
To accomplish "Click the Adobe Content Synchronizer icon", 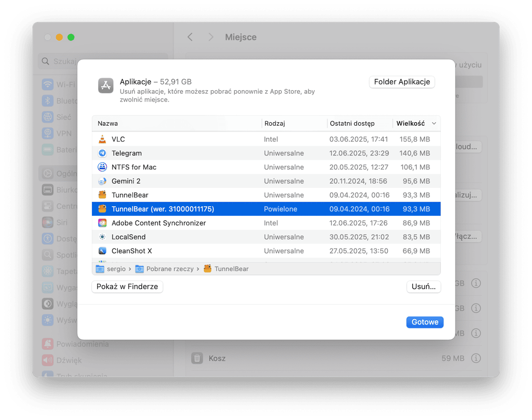I will tap(102, 223).
